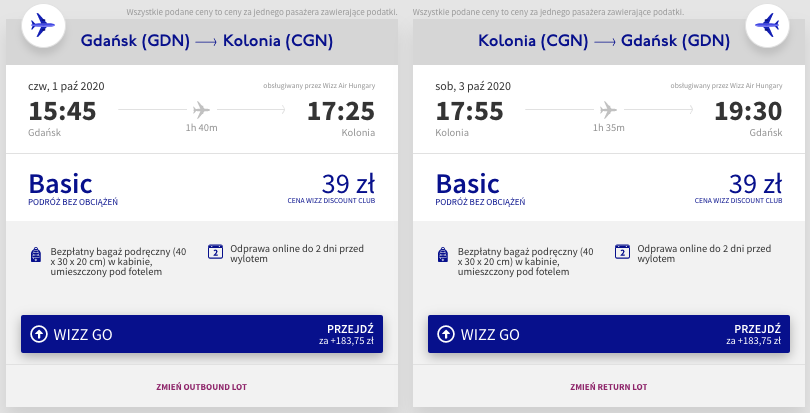Upgrade return flight to WIZZ GO

[x=608, y=334]
